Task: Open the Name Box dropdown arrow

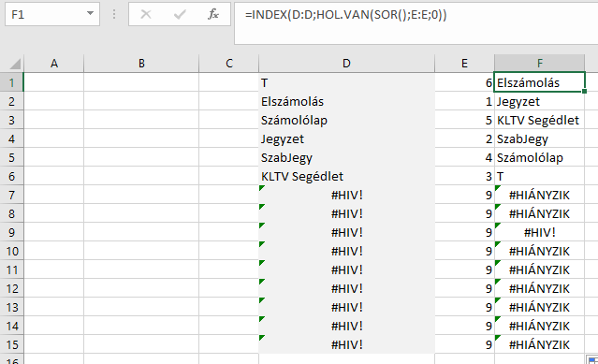Action: [x=90, y=14]
